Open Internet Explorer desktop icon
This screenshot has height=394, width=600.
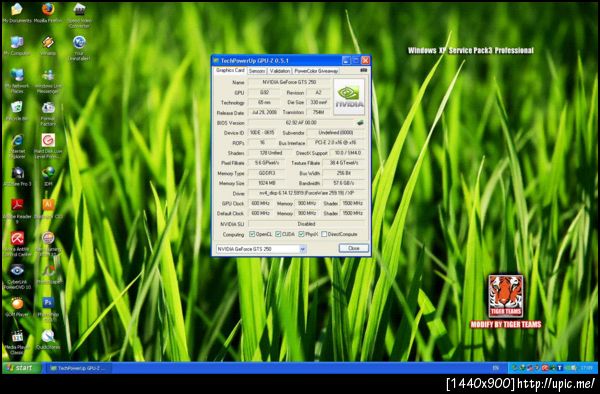(x=17, y=147)
